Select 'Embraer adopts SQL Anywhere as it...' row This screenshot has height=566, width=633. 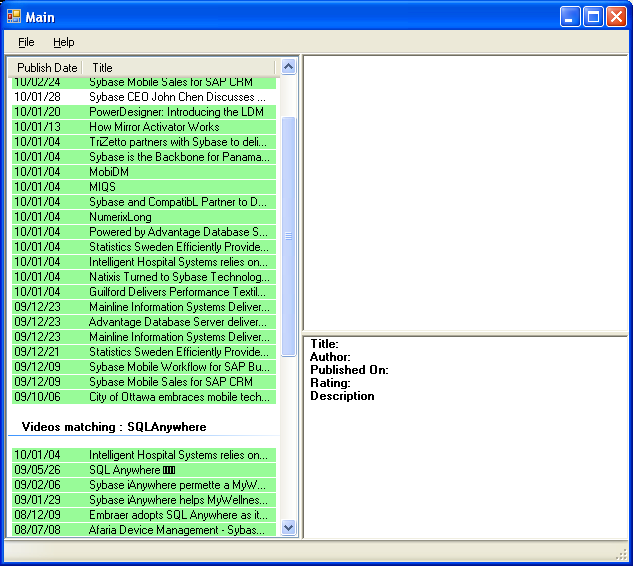tap(144, 515)
